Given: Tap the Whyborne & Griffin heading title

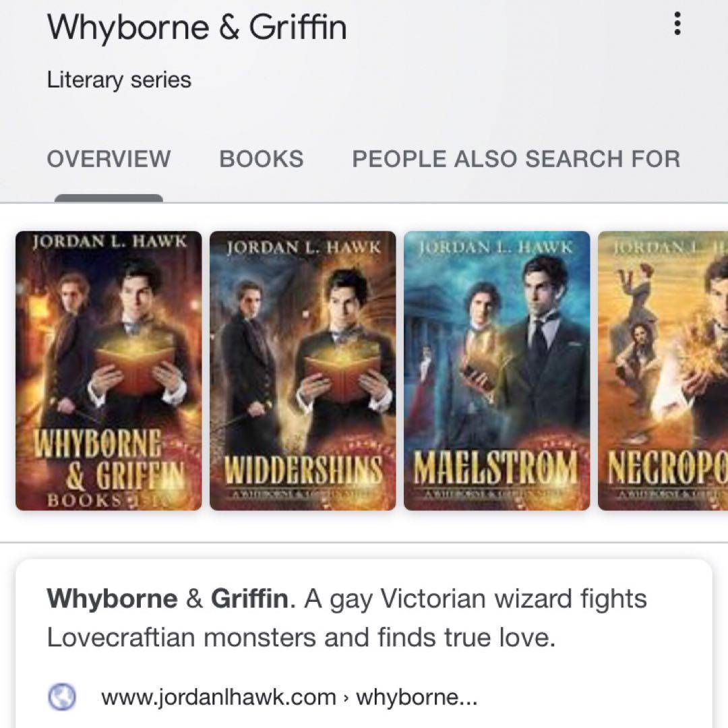Looking at the screenshot, I should pos(197,27).
